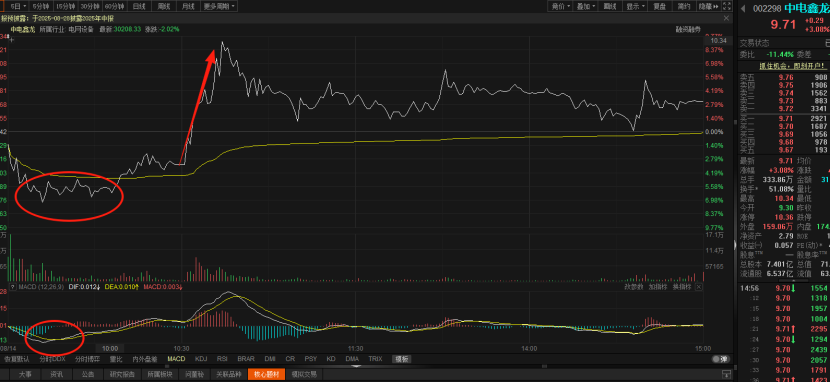
Task: Open the 叠加 overlay dropdown
Action: point(586,6)
